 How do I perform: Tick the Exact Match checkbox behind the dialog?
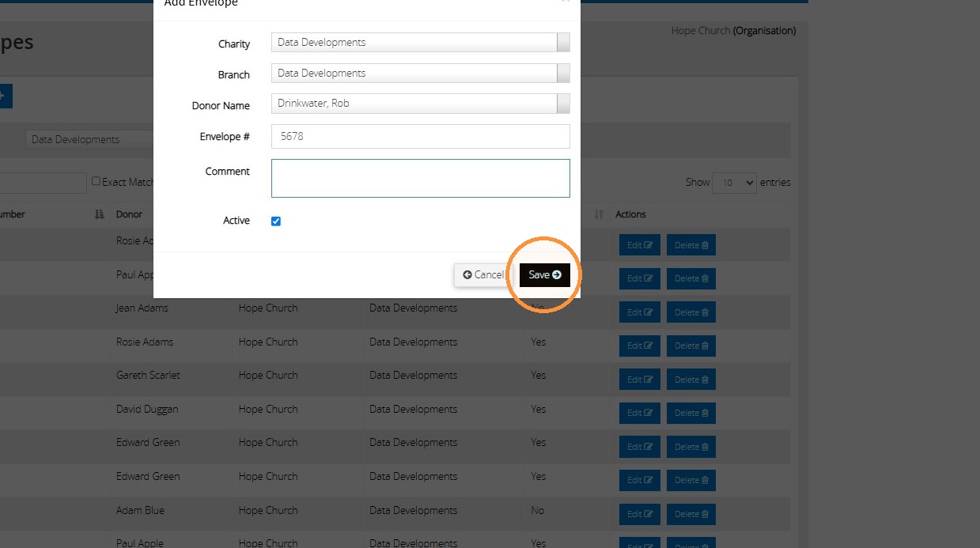(x=96, y=181)
